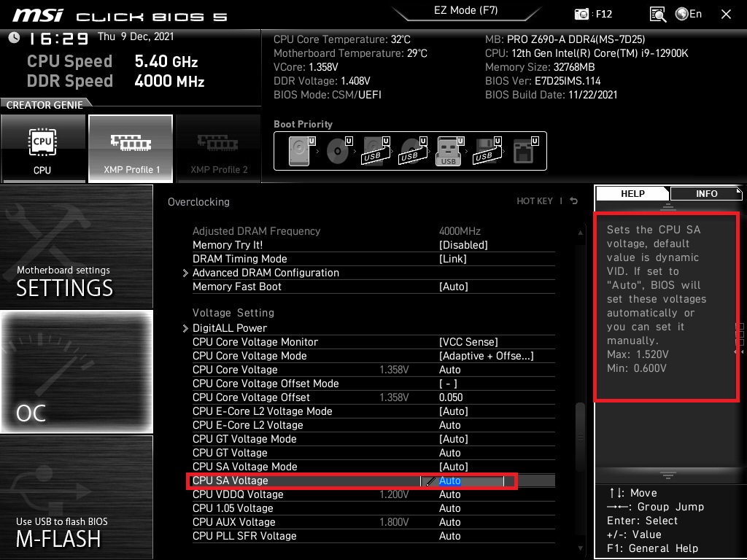
Task: Change the CPU Core Voltage Offset Mode sign
Action: 448,384
